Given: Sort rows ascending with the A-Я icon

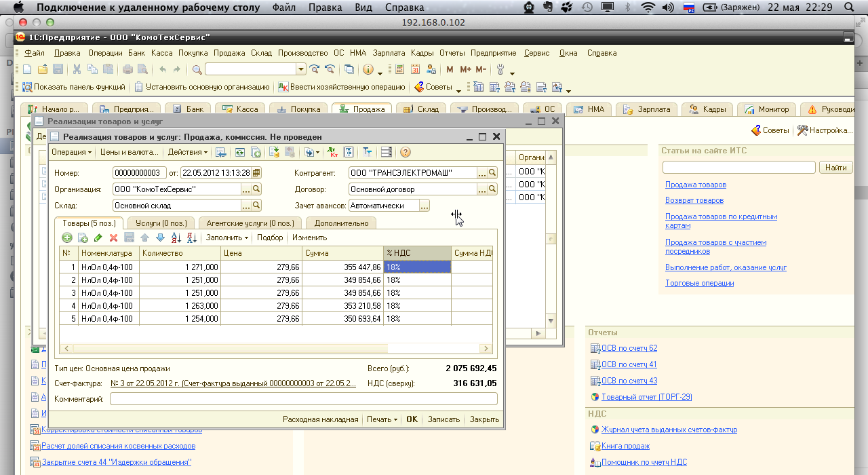Looking at the screenshot, I should click(x=176, y=237).
